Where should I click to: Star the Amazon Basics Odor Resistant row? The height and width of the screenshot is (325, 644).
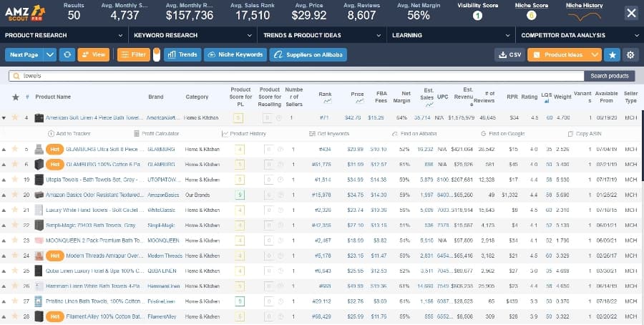tap(15, 195)
